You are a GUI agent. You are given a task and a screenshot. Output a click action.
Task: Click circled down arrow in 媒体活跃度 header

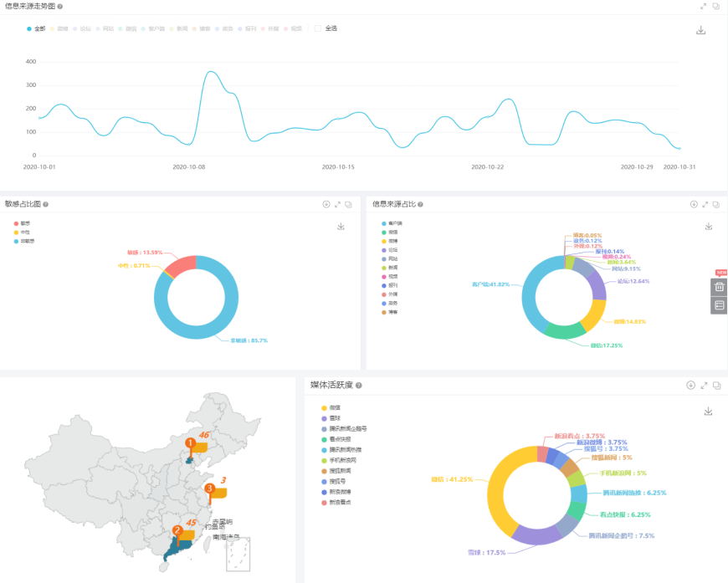click(x=690, y=386)
